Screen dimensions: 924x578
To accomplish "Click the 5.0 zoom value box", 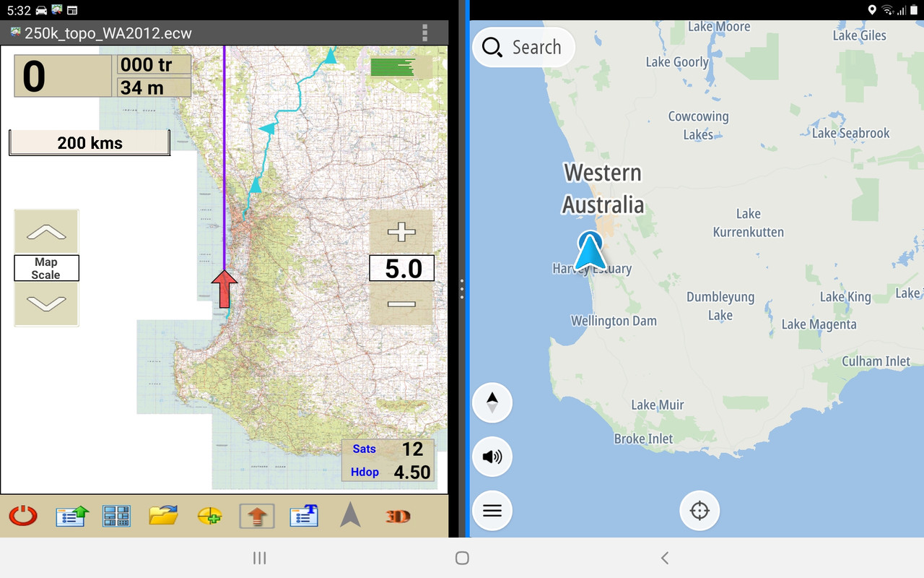I will [x=401, y=268].
